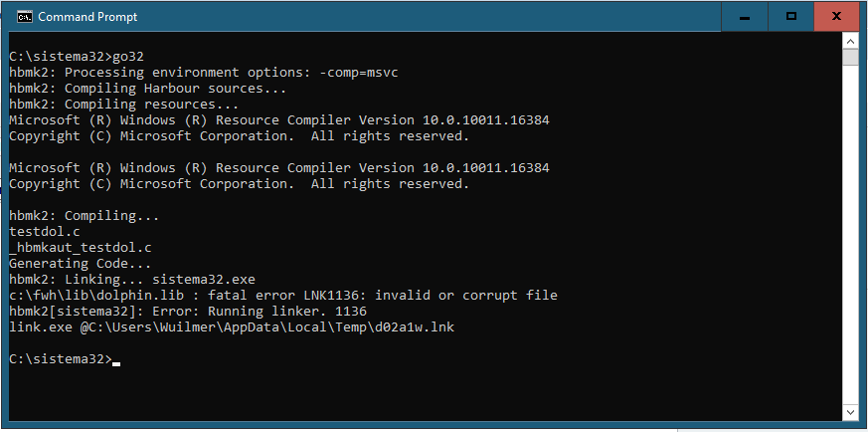This screenshot has height=432, width=868.
Task: Click the vertical scrollbar thumb
Action: [x=850, y=57]
